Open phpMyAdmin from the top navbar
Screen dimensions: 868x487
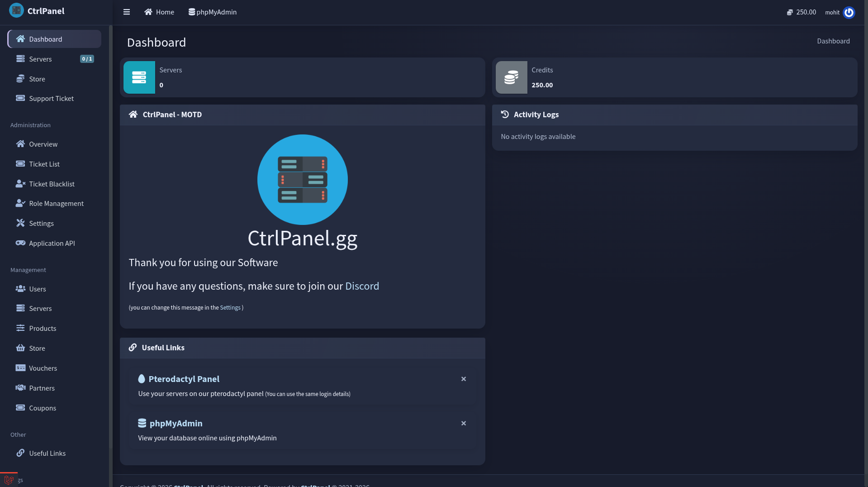click(213, 12)
